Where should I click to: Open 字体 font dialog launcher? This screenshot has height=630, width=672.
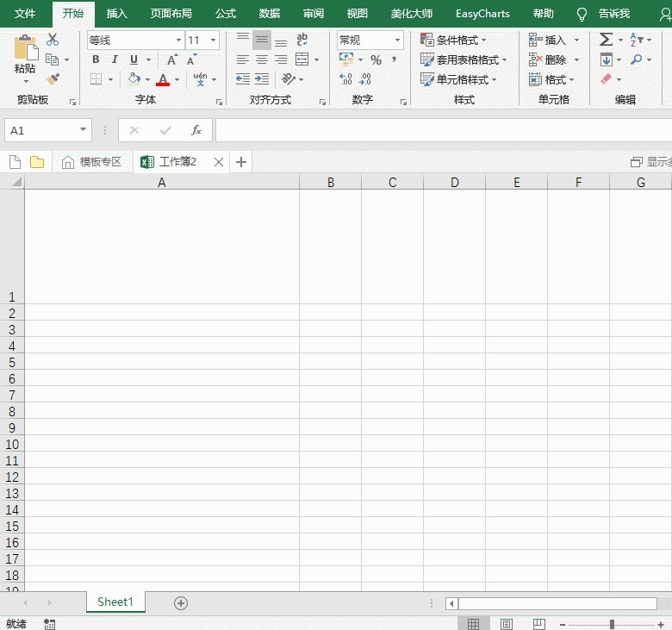[219, 102]
